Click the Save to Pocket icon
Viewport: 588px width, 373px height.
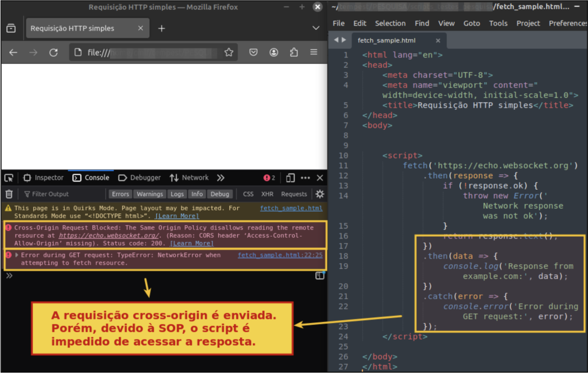(253, 52)
